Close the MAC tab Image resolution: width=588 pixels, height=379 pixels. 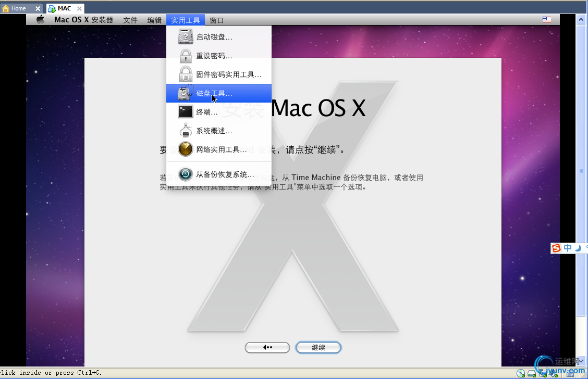79,8
